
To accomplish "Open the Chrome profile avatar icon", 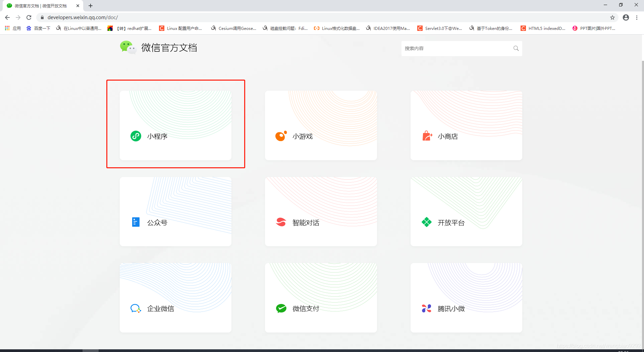I will pyautogui.click(x=626, y=17).
